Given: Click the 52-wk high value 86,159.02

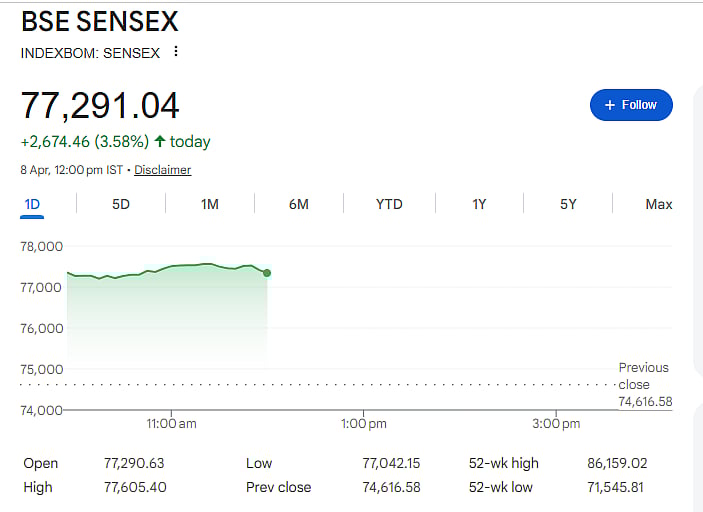Looking at the screenshot, I should click(x=617, y=463).
